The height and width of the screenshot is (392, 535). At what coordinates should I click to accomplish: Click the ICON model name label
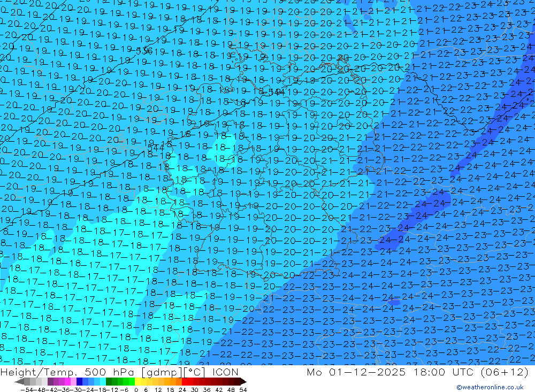225,372
